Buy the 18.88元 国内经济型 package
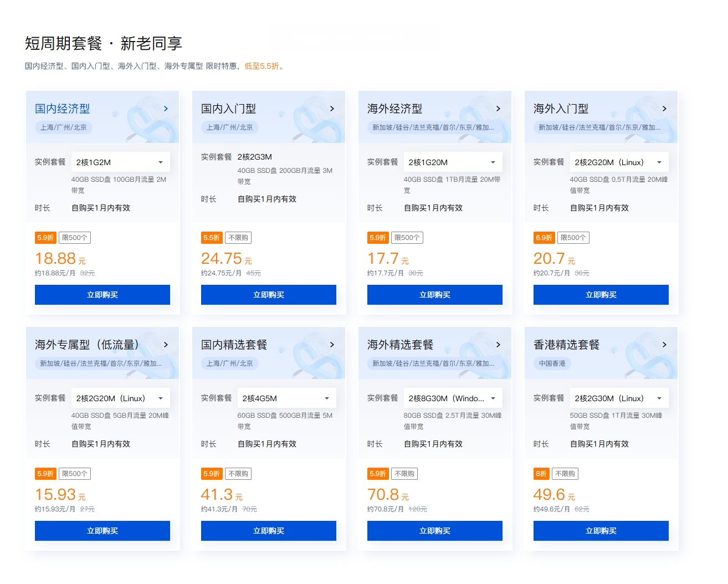The height and width of the screenshot is (584, 728). point(102,295)
